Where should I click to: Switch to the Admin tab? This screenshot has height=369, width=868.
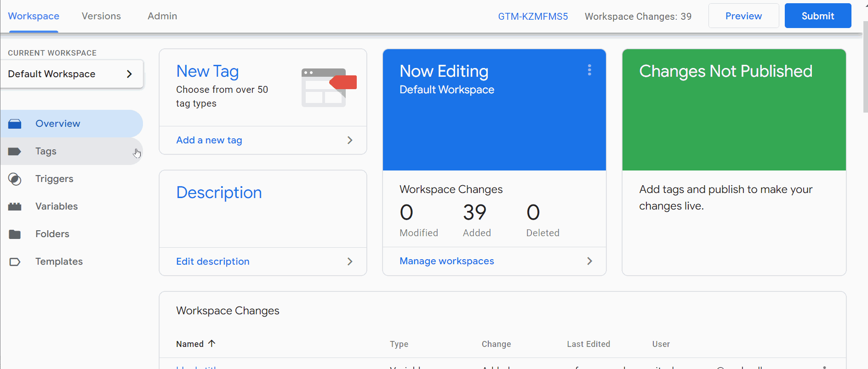click(162, 16)
